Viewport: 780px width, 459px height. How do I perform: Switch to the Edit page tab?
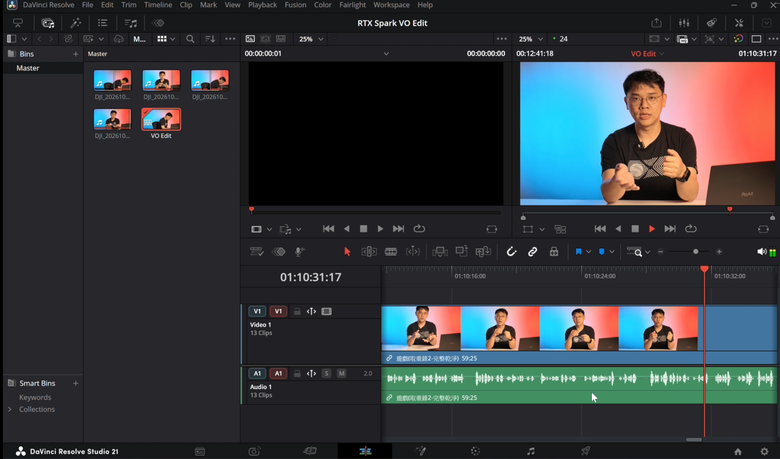point(365,451)
